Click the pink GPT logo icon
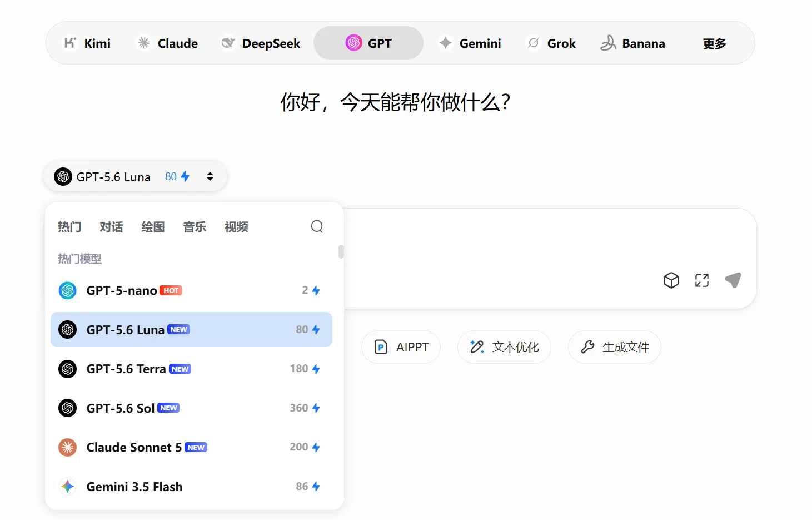The height and width of the screenshot is (520, 812). (x=354, y=43)
